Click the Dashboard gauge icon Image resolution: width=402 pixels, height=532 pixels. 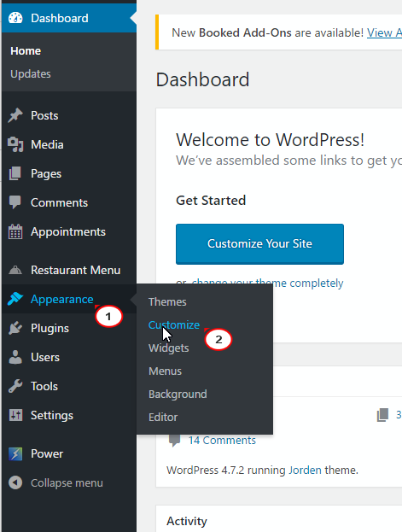(15, 18)
